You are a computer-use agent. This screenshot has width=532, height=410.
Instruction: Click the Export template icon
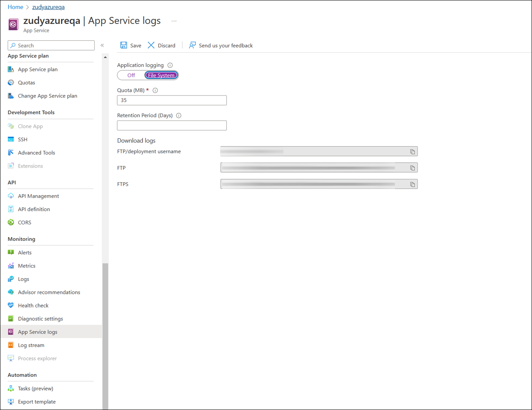pos(11,401)
